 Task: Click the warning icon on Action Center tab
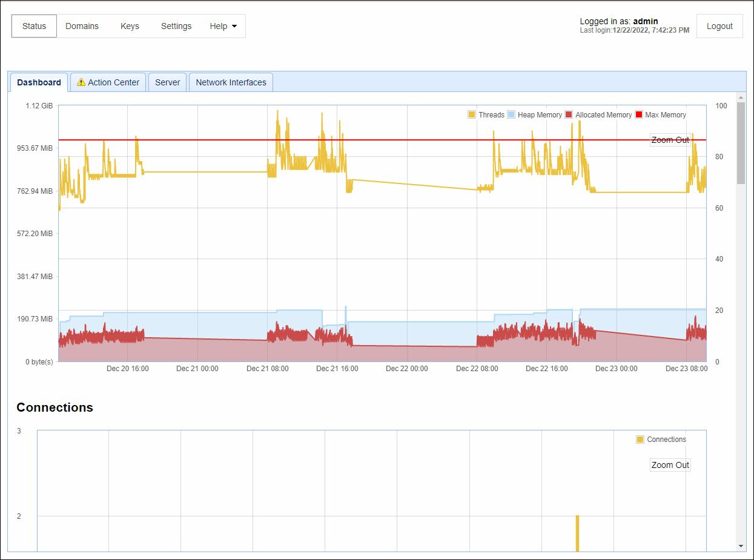tap(81, 82)
